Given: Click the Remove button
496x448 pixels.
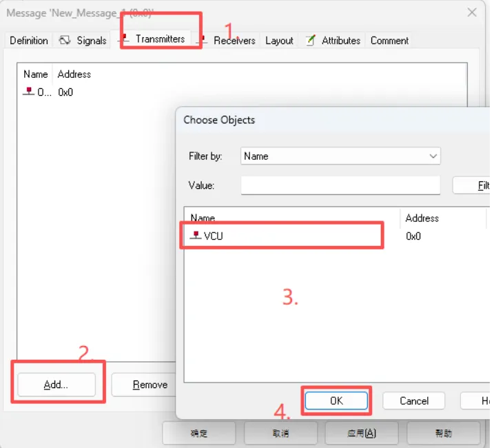Looking at the screenshot, I should tap(149, 385).
